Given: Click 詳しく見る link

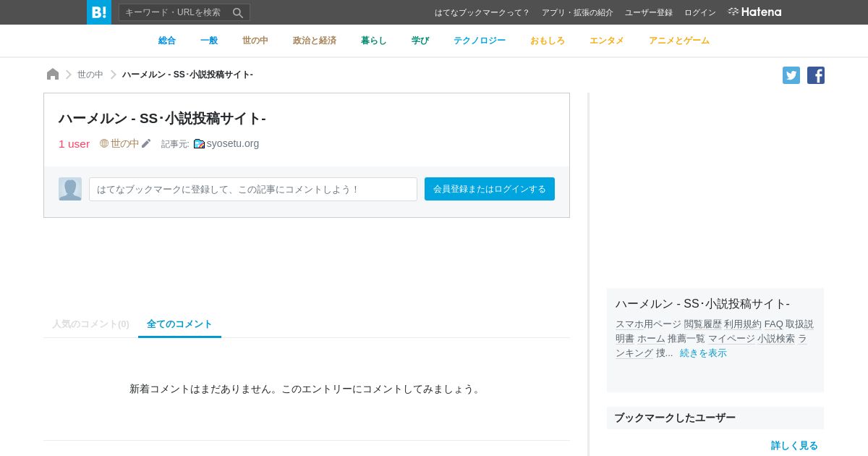Looking at the screenshot, I should click(x=794, y=446).
